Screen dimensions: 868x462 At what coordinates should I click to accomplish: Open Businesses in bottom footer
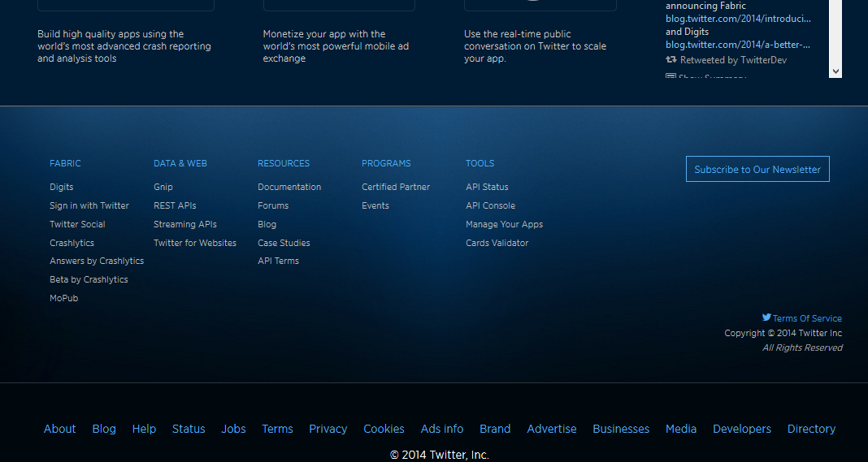pyautogui.click(x=621, y=429)
